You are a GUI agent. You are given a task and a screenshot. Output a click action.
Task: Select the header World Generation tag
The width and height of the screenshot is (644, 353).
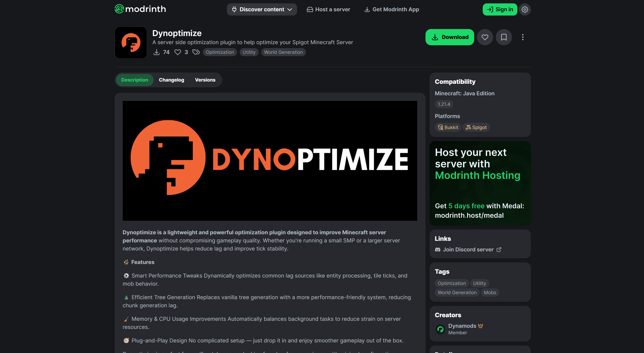[x=283, y=52]
